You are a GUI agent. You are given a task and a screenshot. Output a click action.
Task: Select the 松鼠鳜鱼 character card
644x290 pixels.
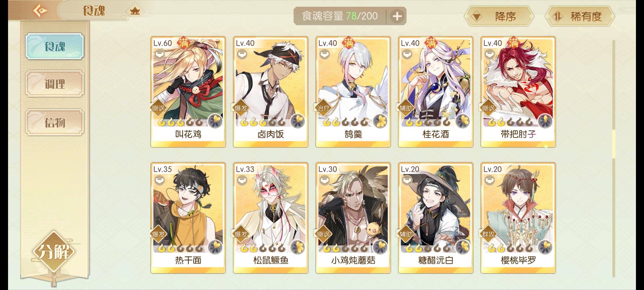click(270, 218)
